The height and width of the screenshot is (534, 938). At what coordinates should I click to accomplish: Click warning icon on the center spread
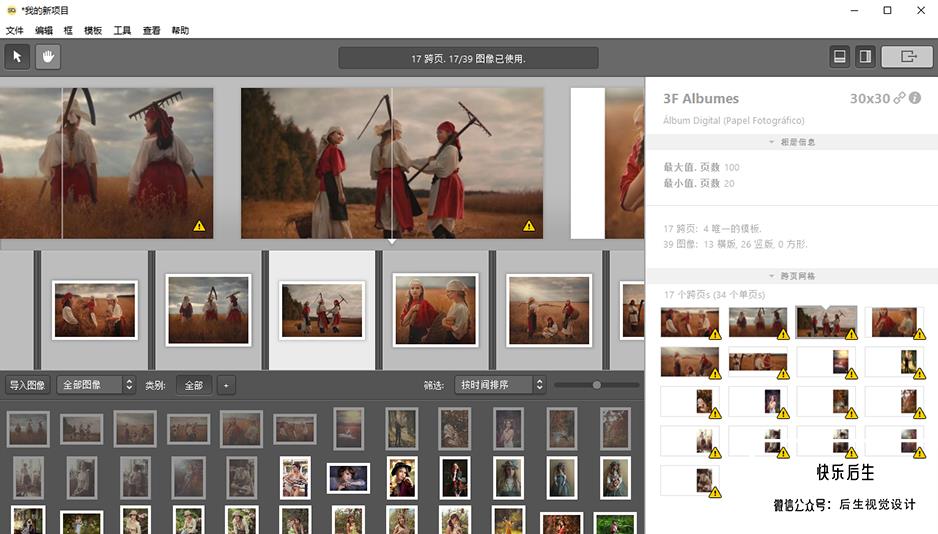[529, 225]
